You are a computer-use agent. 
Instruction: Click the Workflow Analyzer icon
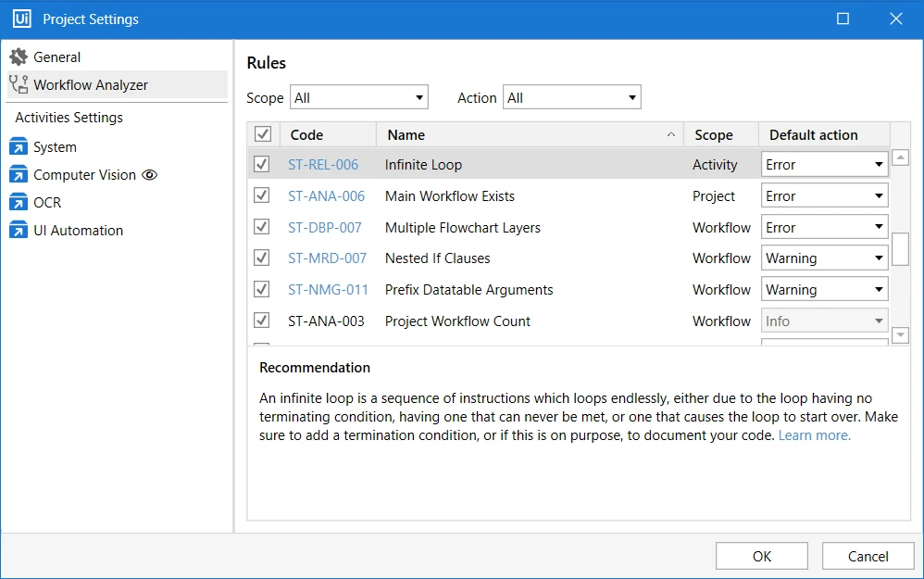(x=19, y=84)
